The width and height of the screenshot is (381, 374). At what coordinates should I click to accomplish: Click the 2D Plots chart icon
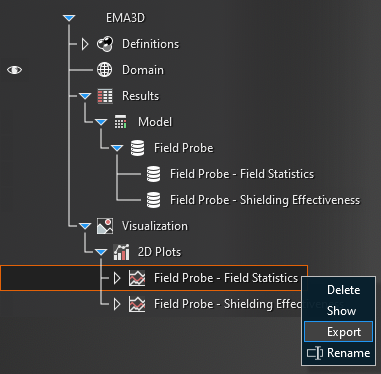pyautogui.click(x=121, y=252)
